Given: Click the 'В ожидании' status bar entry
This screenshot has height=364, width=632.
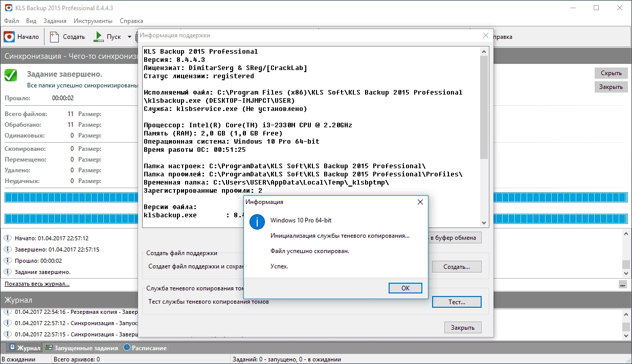Looking at the screenshot, I should pos(19,359).
